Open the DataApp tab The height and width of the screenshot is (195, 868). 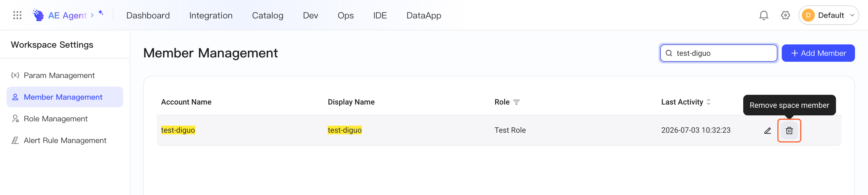click(423, 15)
